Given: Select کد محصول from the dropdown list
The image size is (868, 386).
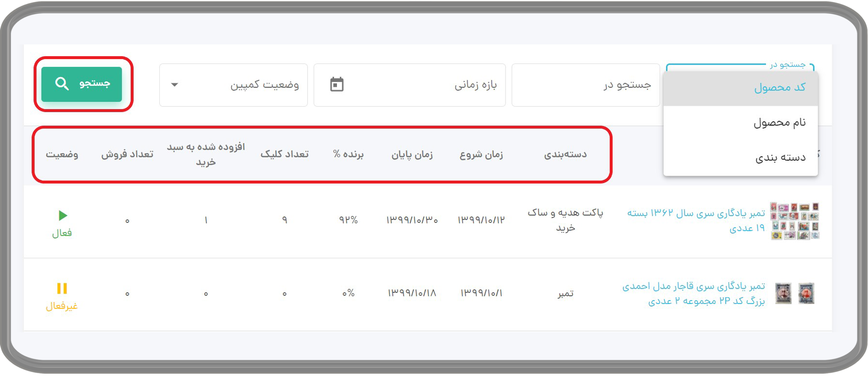Looking at the screenshot, I should (740, 88).
